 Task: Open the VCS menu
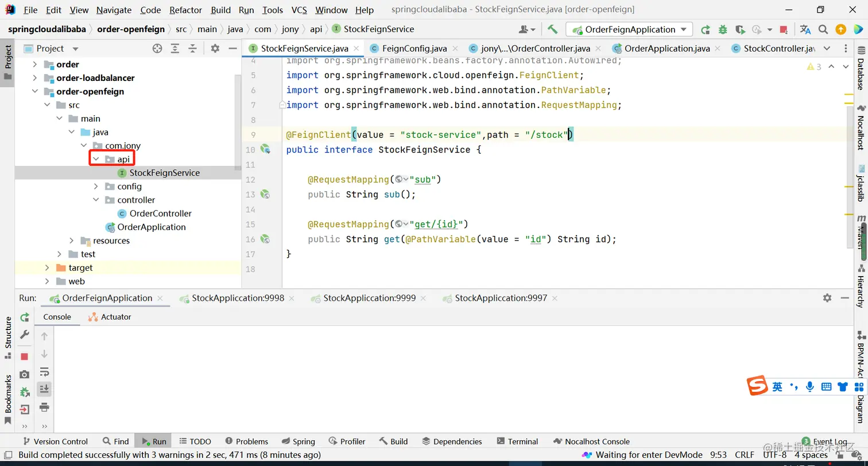point(299,10)
